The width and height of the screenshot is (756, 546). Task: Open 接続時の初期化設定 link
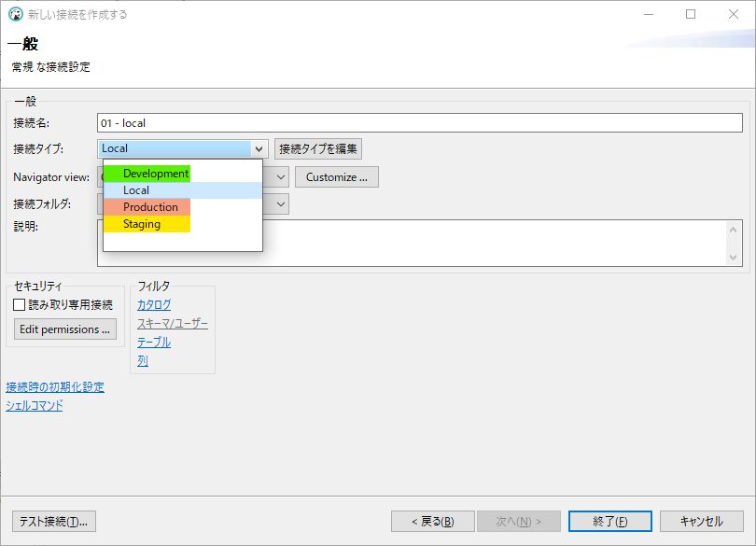(x=55, y=387)
